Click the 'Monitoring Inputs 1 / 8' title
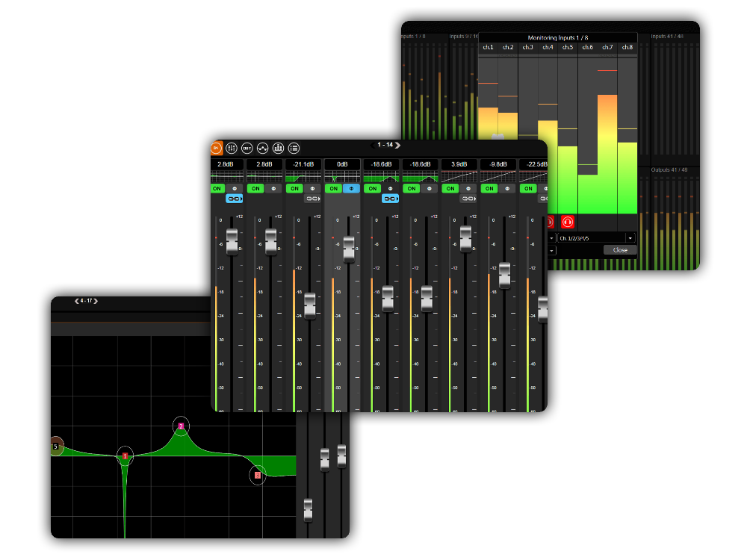 (558, 37)
